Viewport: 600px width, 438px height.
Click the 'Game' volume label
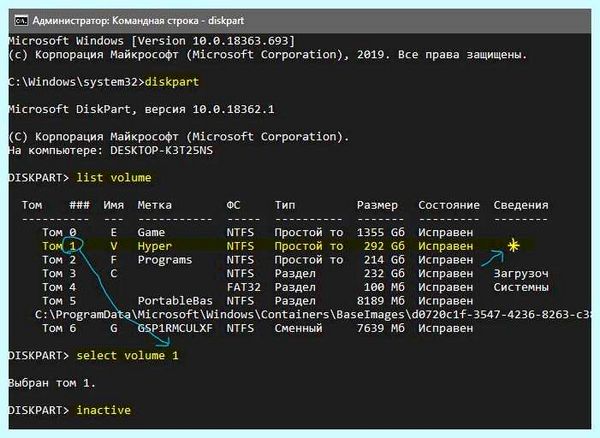[x=151, y=233]
